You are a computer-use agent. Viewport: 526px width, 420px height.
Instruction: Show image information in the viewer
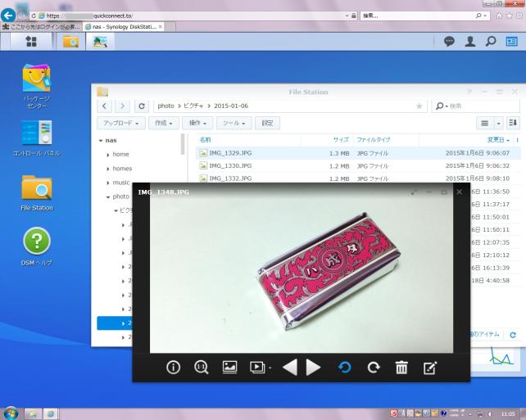pyautogui.click(x=173, y=368)
